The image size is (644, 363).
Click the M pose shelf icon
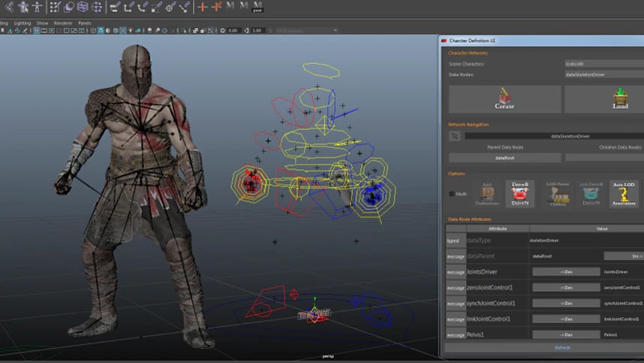[x=259, y=8]
